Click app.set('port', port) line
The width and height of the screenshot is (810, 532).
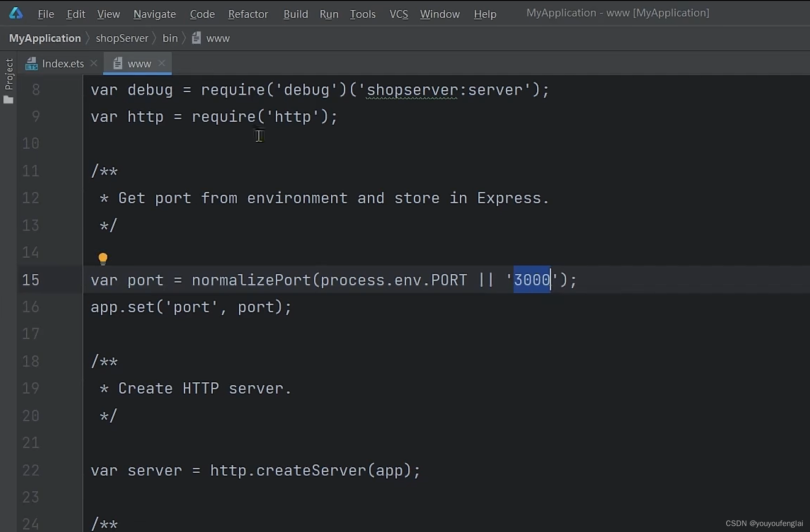(x=191, y=307)
